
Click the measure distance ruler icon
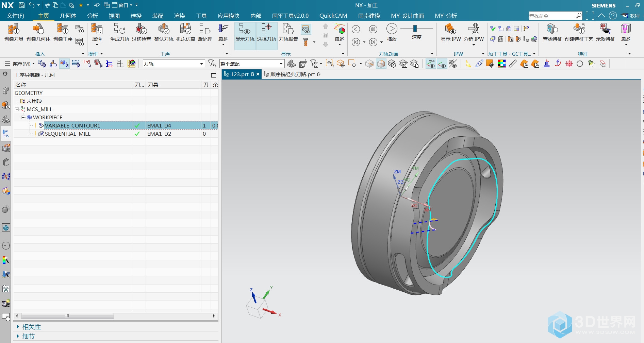point(513,64)
